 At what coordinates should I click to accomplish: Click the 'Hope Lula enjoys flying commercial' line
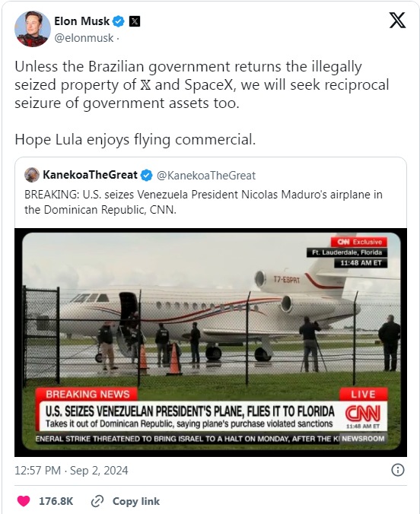pos(135,140)
